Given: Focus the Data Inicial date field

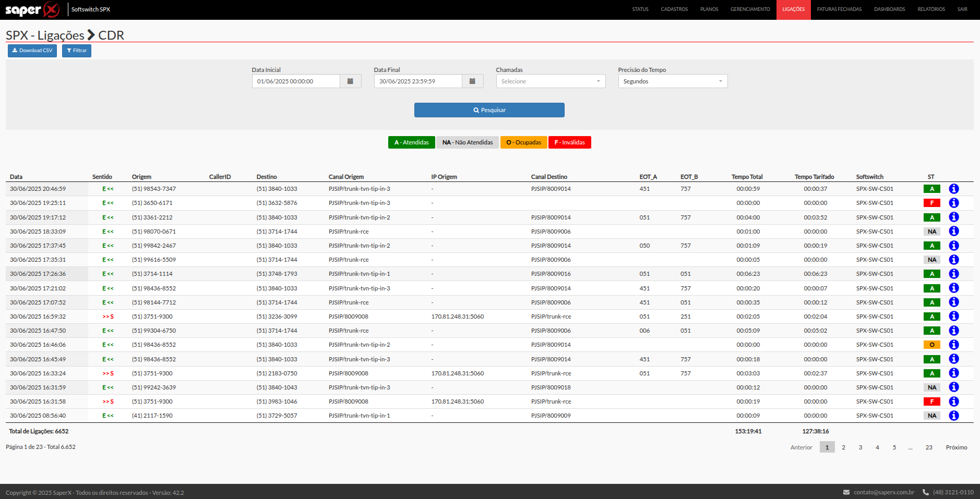Looking at the screenshot, I should 296,81.
